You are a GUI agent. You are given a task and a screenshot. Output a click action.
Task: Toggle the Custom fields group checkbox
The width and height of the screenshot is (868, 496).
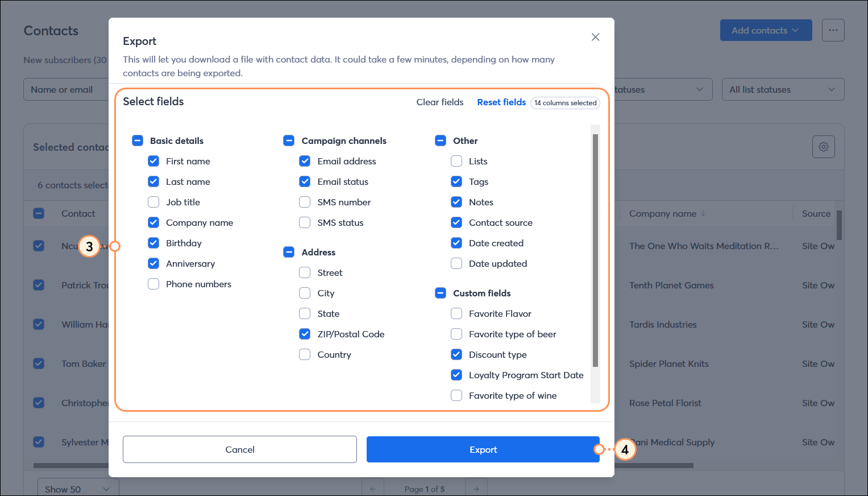click(x=441, y=293)
